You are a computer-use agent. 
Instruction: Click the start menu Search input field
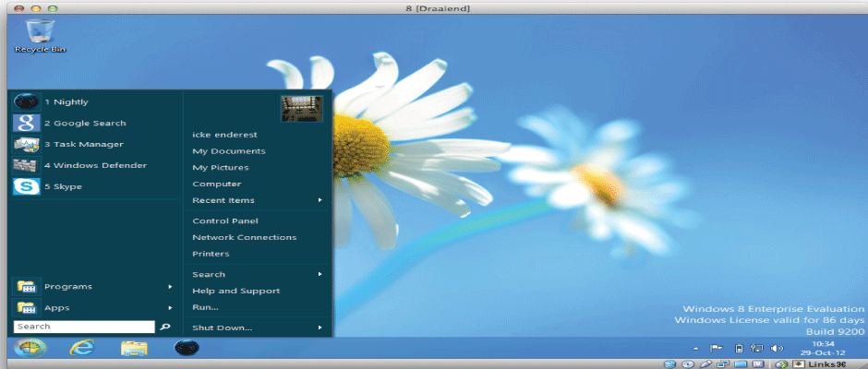tap(84, 327)
